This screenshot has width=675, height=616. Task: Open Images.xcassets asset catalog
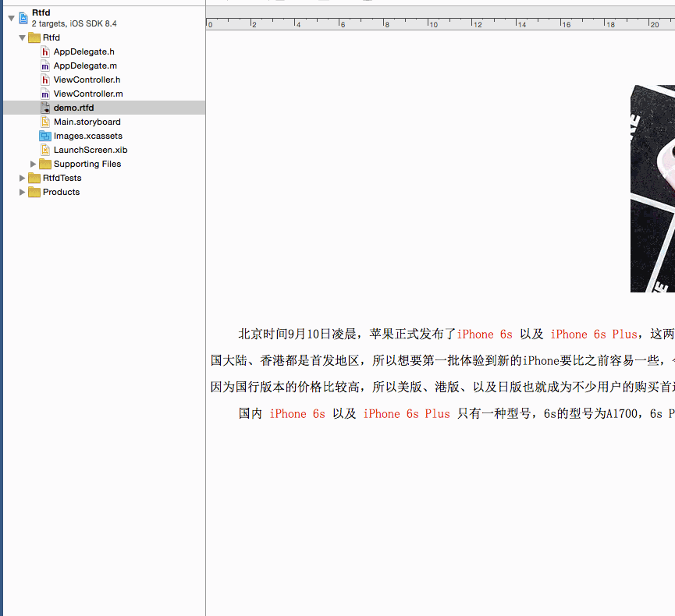88,136
